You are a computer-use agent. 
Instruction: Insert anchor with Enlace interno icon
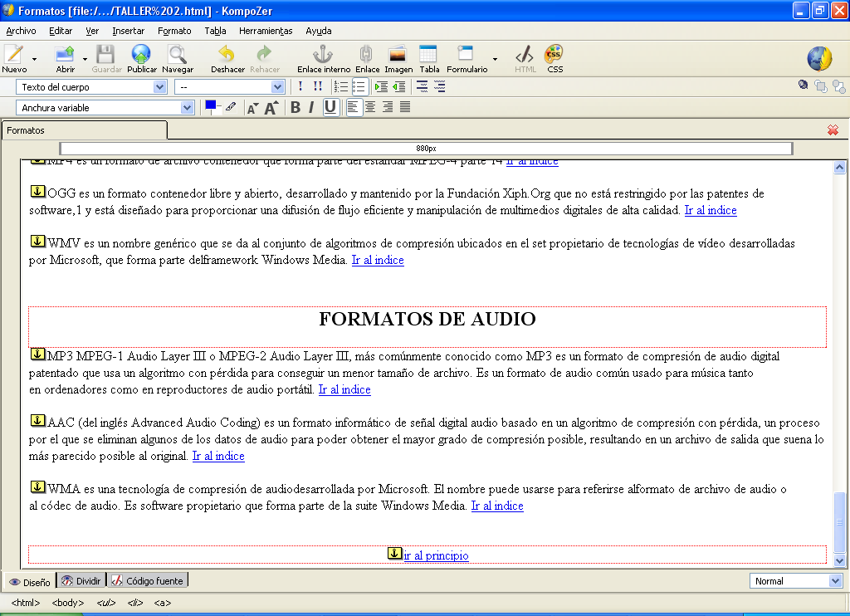[323, 54]
